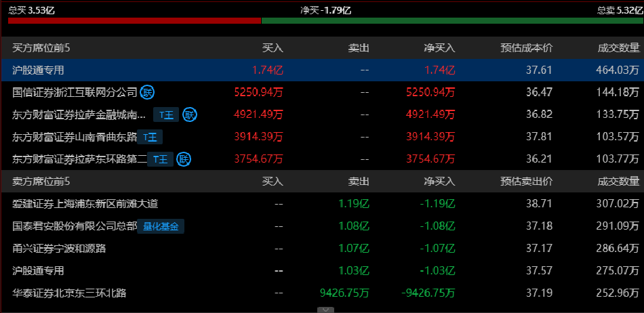Open 华泰证券北京东三环北路 seller seat
Viewport: 644px width, 313px height.
pyautogui.click(x=69, y=293)
